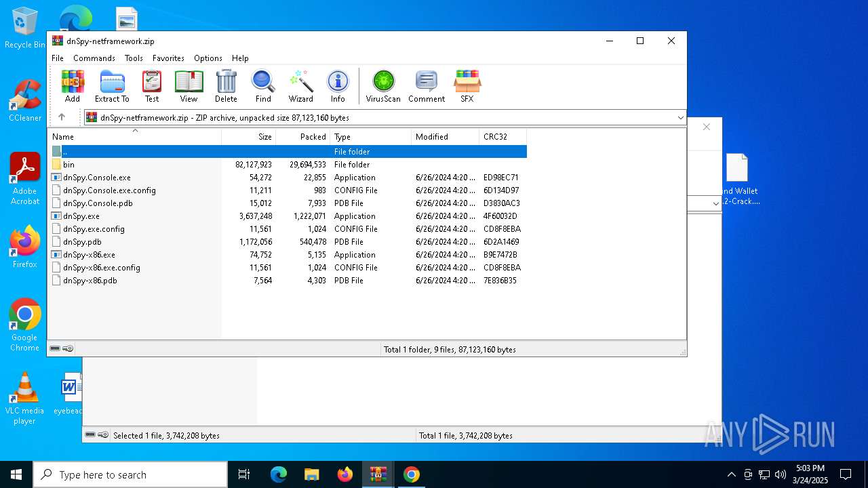The image size is (868, 488).
Task: Open Edge from the taskbar
Action: pyautogui.click(x=279, y=474)
